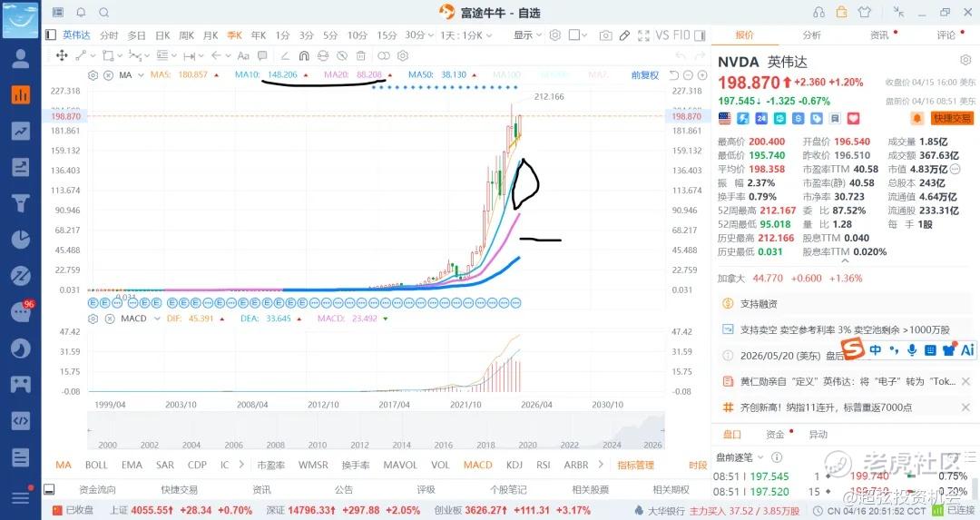Screen dimensions: 980x520
Task: Expand more sub indicators chevron after ARBR
Action: [x=601, y=465]
